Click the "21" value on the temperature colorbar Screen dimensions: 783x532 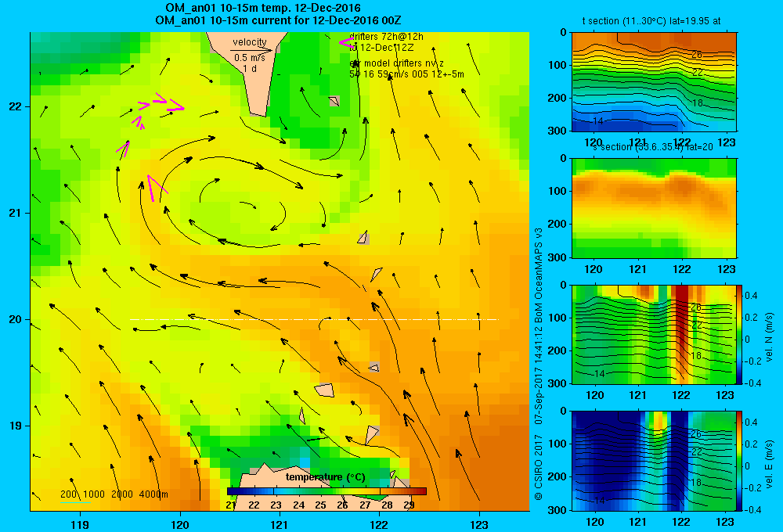pyautogui.click(x=230, y=505)
